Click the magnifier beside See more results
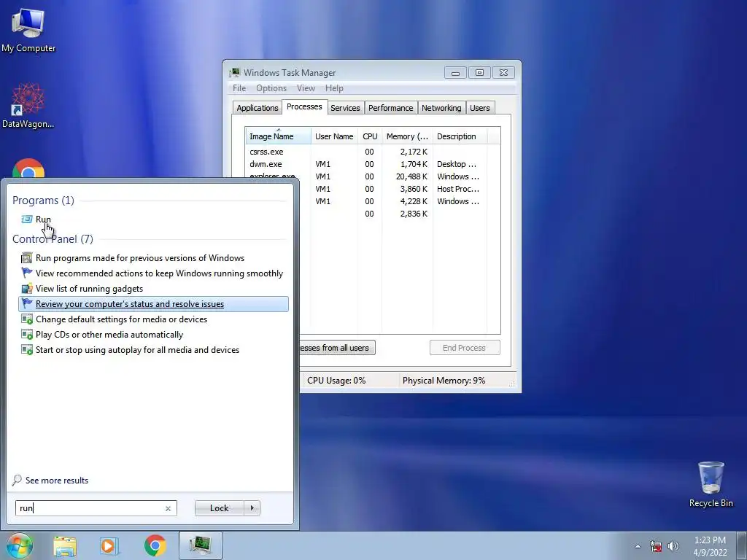The width and height of the screenshot is (747, 560). (x=17, y=480)
